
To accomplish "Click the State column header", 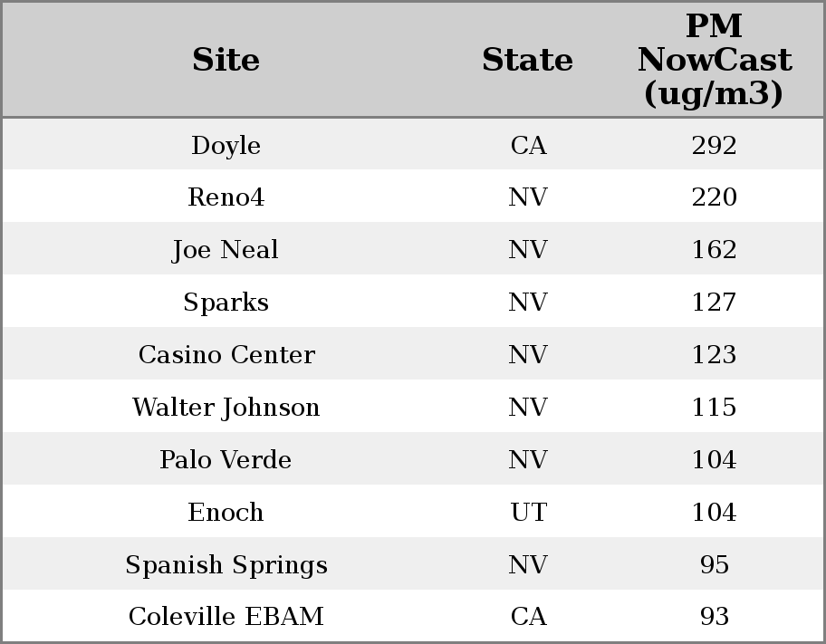I will click(x=527, y=61).
